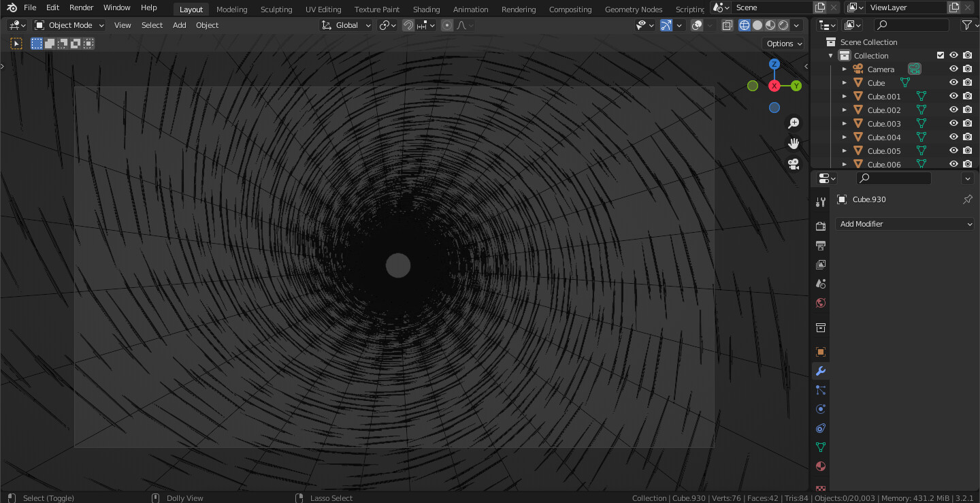The image size is (980, 503).
Task: Disable camera render visibility for Cube.004
Action: coord(967,136)
